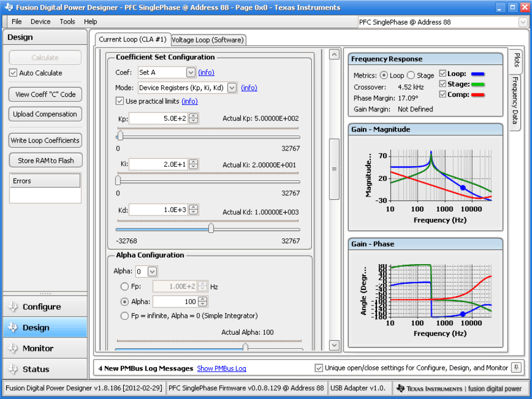Screen dimensions: 532x399
Task: Click the Status section icon in sidebar
Action: tap(13, 369)
